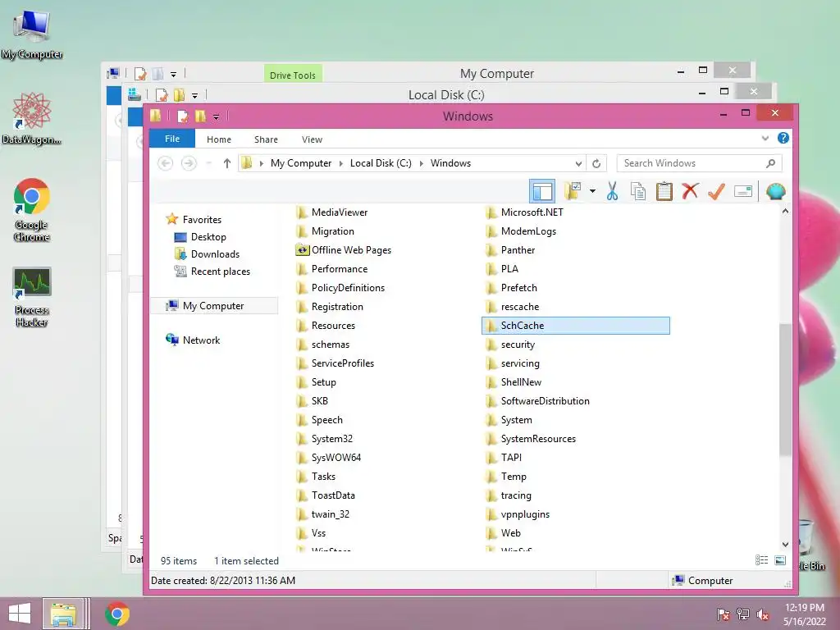This screenshot has height=630, width=840.
Task: Click the folder options toolbar icon
Action: point(572,191)
